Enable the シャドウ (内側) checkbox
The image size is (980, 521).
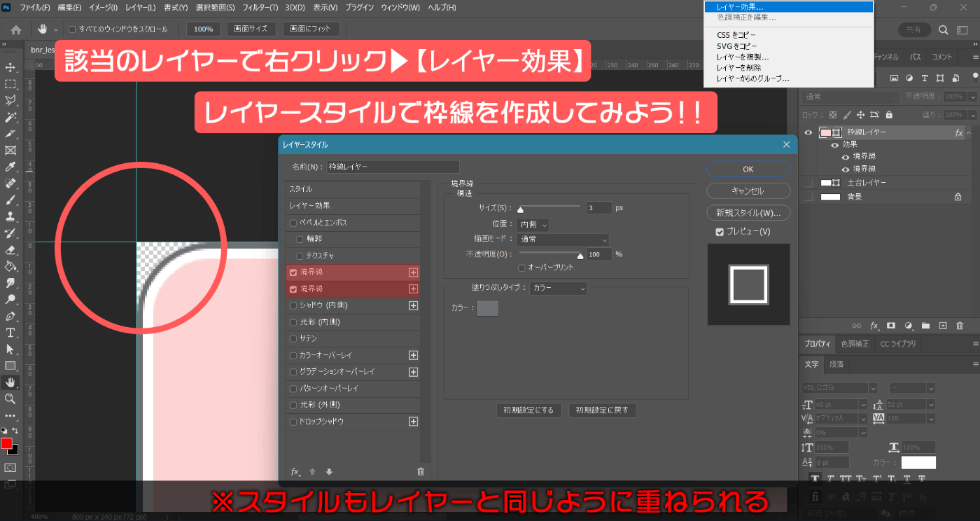(293, 305)
